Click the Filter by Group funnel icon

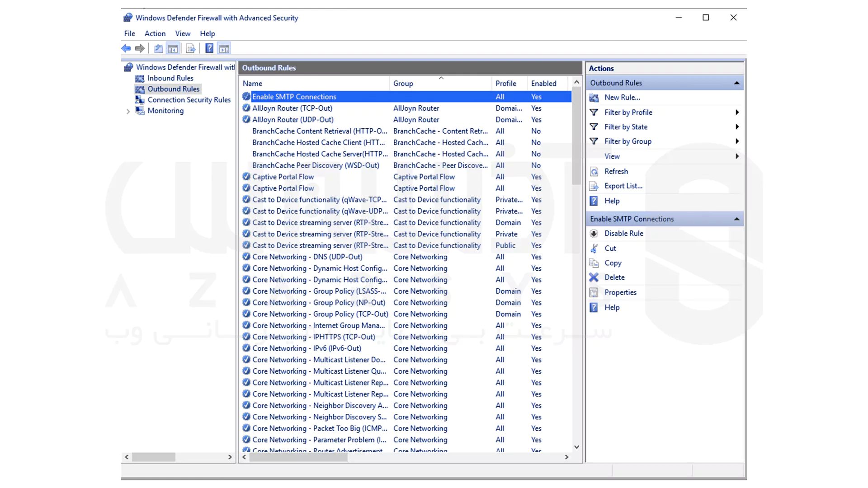[594, 141]
